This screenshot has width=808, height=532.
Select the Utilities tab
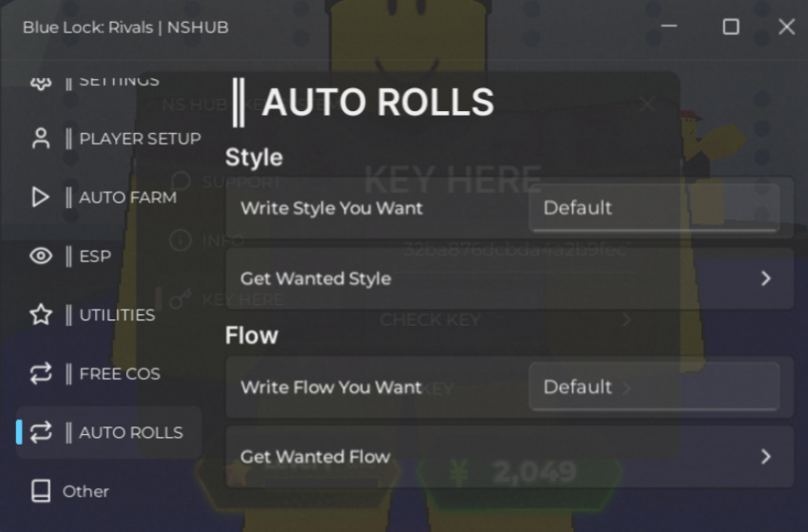tap(108, 314)
